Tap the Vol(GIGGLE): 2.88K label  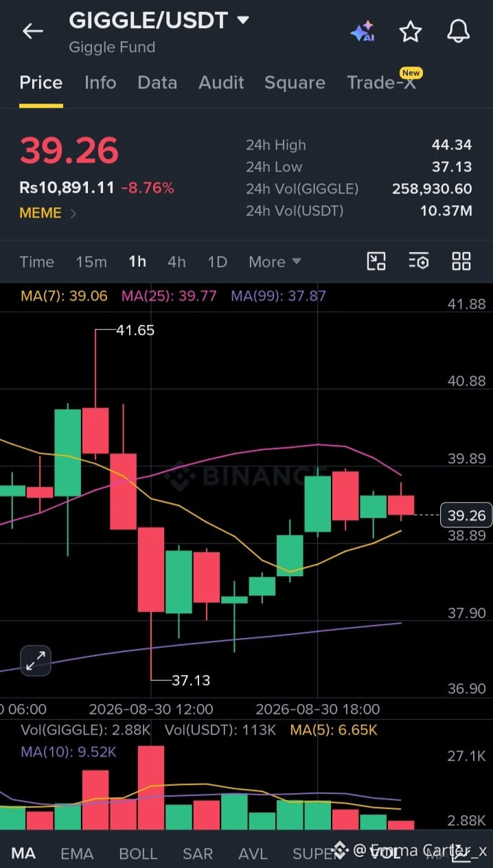86,730
